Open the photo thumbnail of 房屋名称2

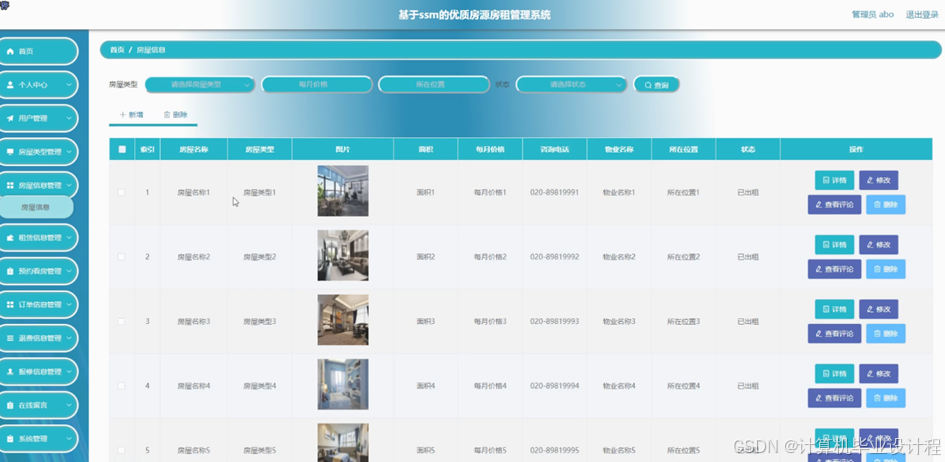343,255
